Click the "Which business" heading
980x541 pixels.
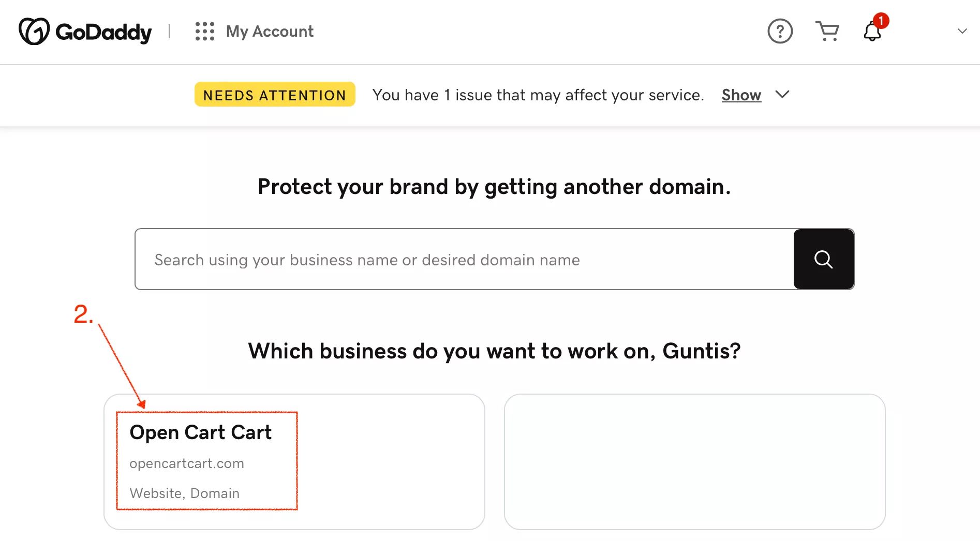pyautogui.click(x=494, y=351)
